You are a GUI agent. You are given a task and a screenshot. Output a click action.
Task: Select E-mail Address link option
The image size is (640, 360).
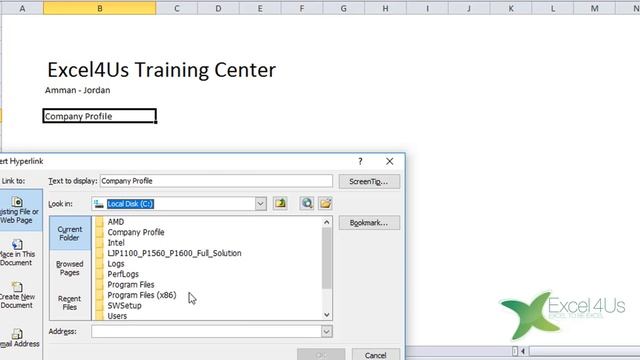(19, 338)
